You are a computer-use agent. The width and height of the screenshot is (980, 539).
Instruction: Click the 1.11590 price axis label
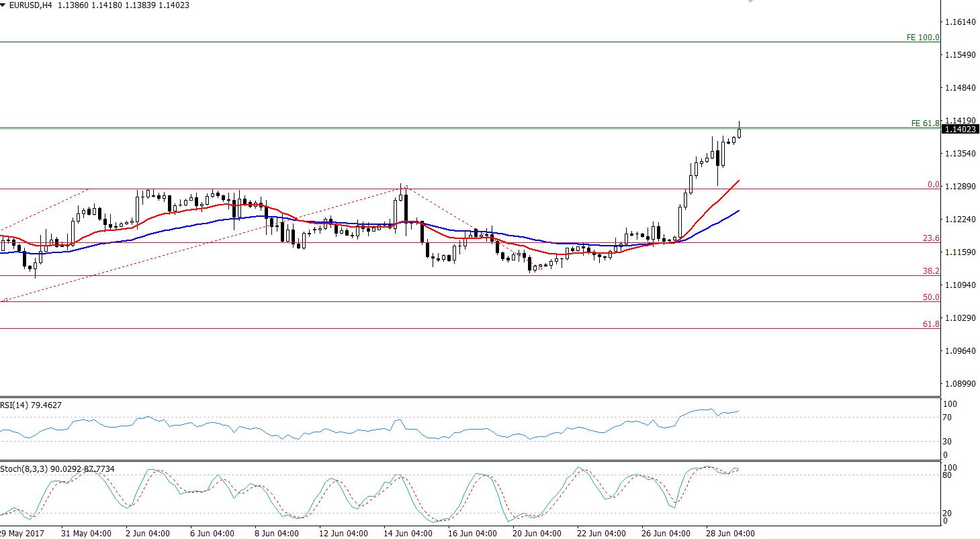[x=960, y=252]
